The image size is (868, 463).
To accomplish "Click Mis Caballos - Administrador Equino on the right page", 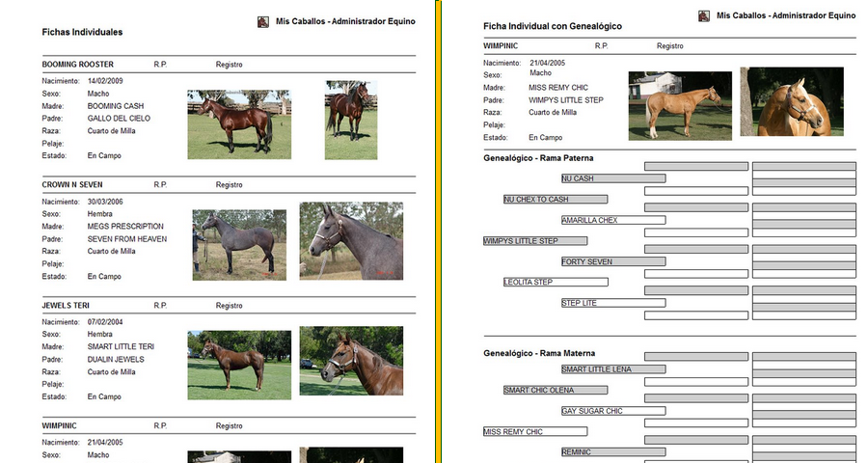I will (786, 15).
